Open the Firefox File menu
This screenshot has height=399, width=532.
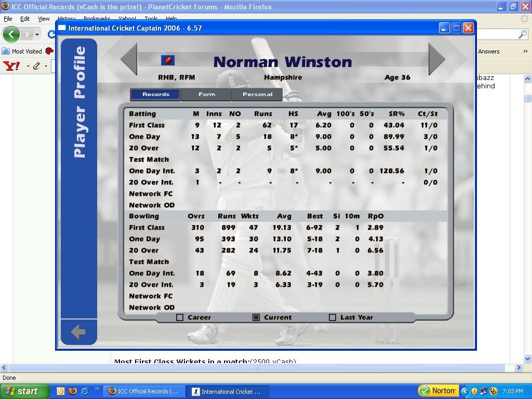[8, 19]
